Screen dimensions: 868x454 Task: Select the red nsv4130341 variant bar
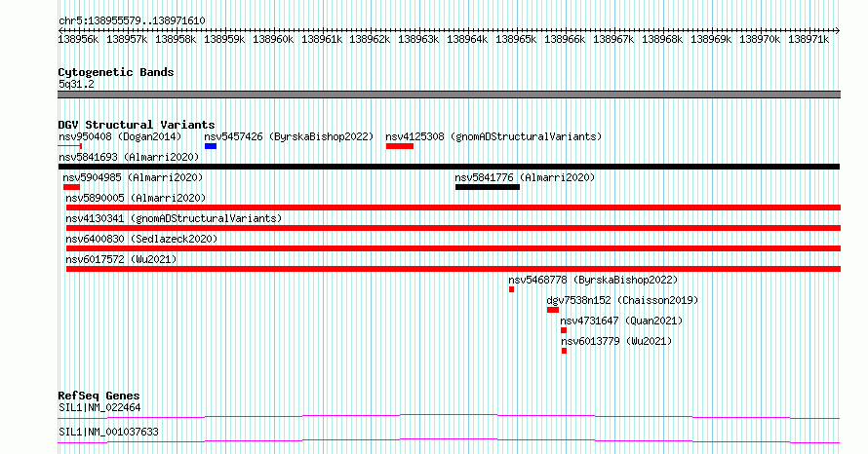(x=454, y=228)
